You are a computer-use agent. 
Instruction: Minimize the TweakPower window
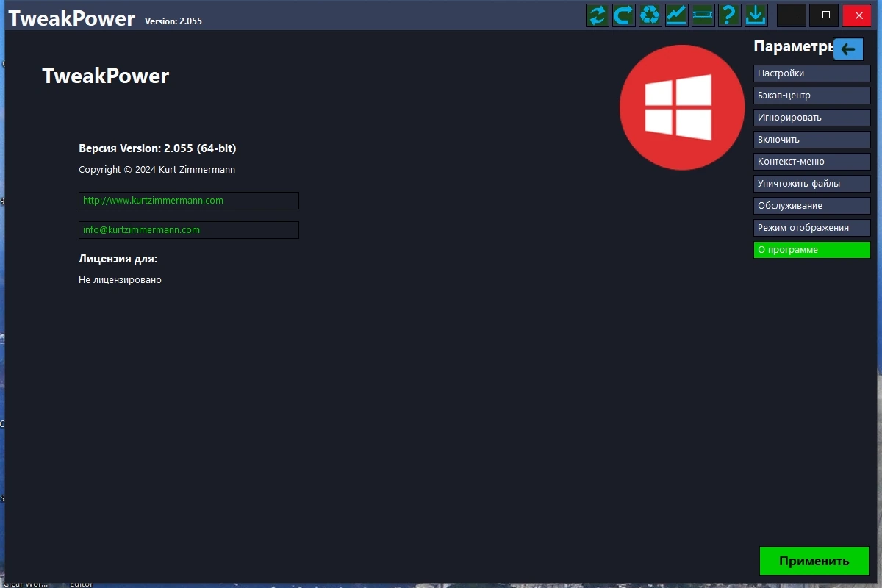[x=792, y=15]
